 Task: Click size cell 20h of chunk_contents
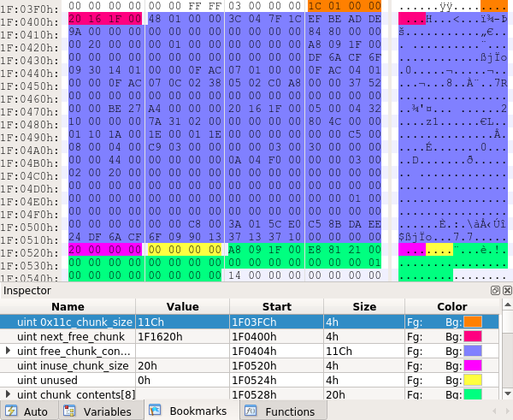335,394
